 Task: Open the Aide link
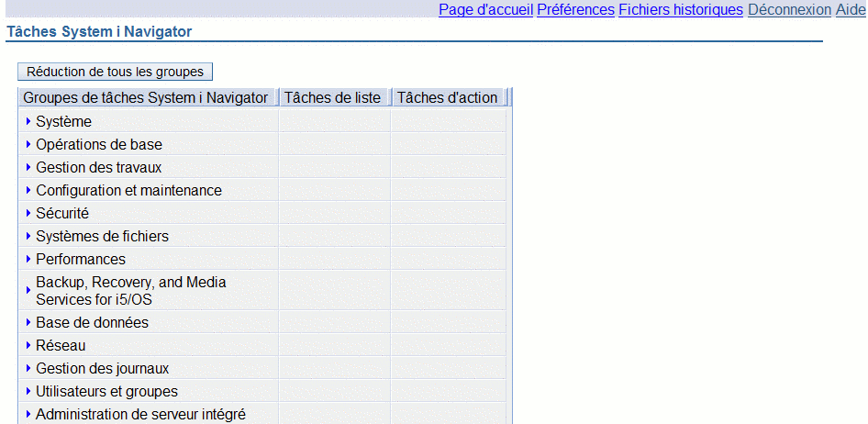coord(851,9)
